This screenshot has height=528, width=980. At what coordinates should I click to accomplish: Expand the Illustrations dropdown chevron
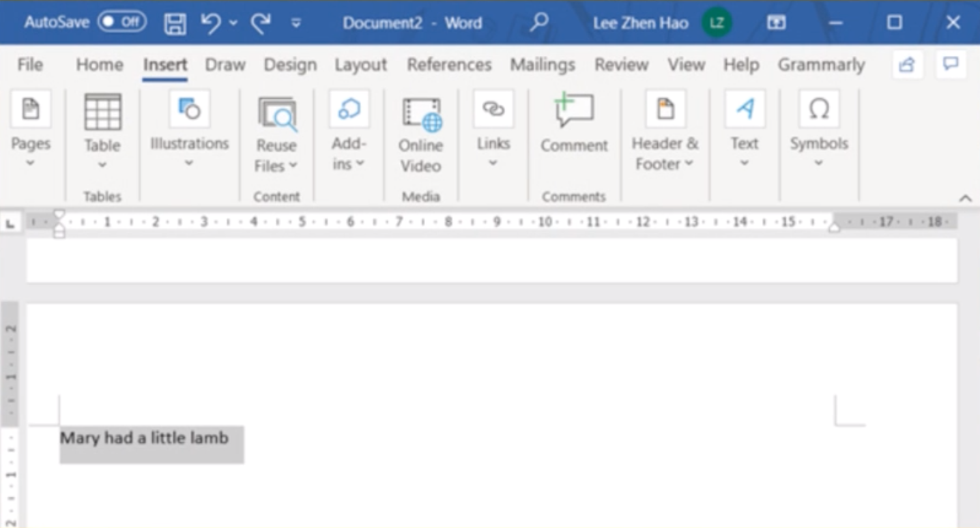[x=189, y=163]
